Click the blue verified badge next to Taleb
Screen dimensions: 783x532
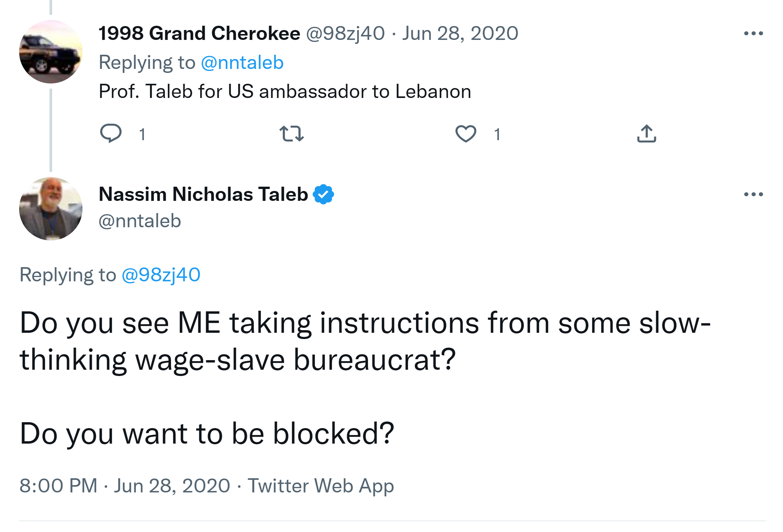323,194
